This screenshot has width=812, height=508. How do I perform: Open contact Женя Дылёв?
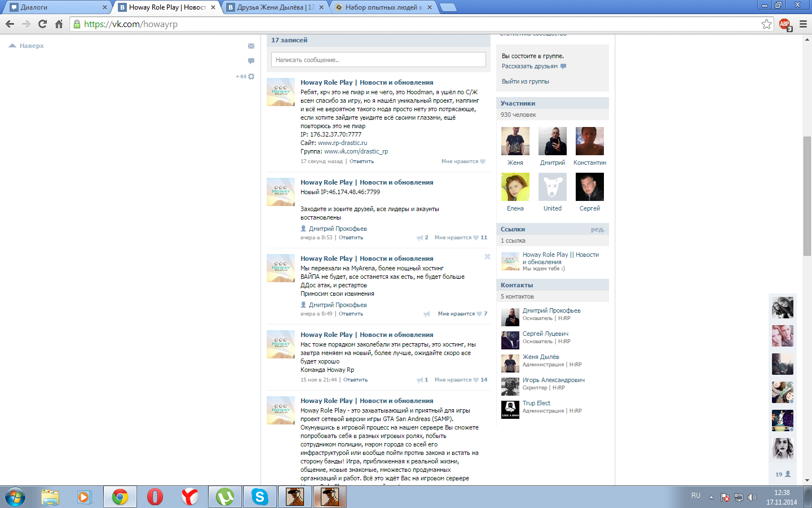click(541, 357)
